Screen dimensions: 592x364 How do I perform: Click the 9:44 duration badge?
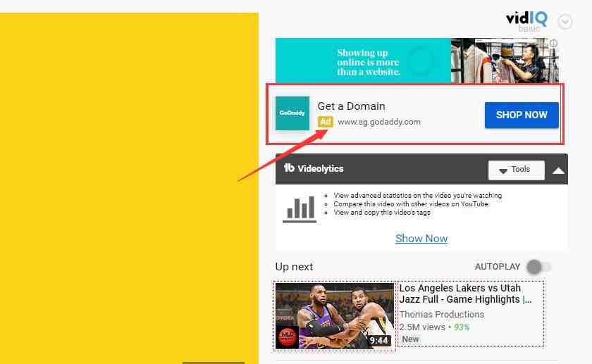tap(378, 341)
